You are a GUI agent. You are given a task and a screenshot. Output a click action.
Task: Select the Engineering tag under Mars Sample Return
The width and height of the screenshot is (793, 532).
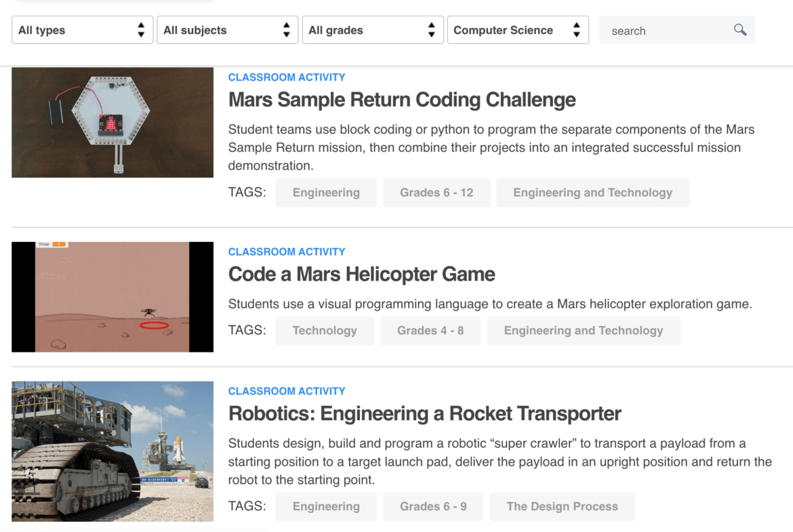(x=326, y=192)
